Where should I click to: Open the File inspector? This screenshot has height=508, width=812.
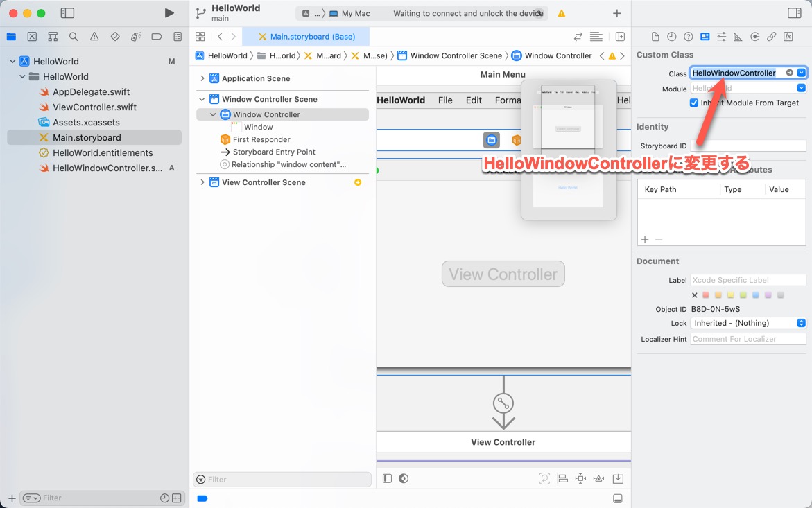click(655, 37)
